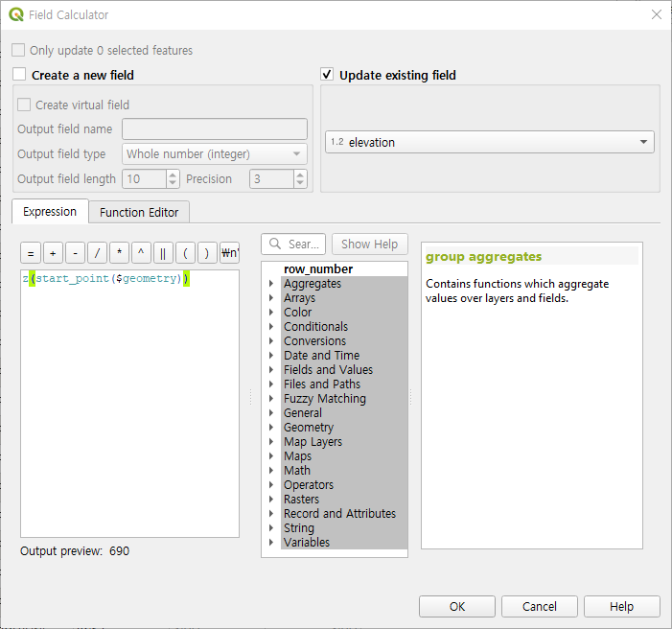Toggle Only update 0 selected features
Image resolution: width=672 pixels, height=629 pixels.
pos(18,50)
